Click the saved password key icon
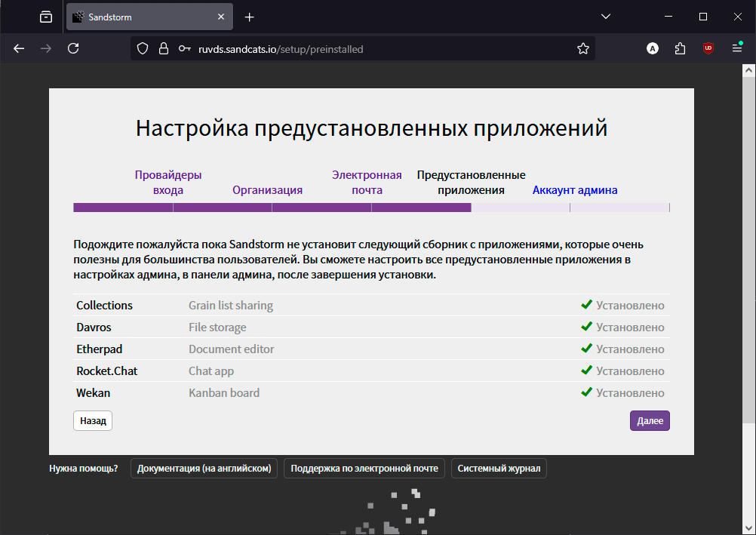 click(x=185, y=49)
